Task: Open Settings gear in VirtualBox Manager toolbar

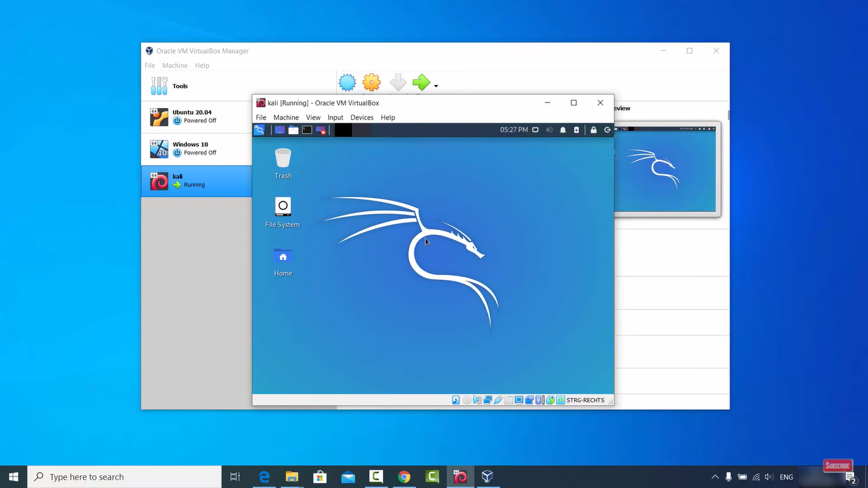Action: click(372, 83)
